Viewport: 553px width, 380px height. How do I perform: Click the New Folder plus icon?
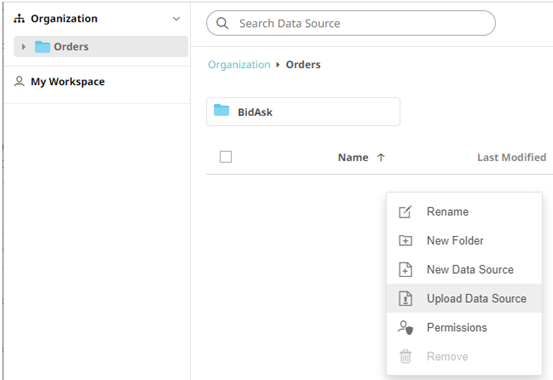[405, 241]
